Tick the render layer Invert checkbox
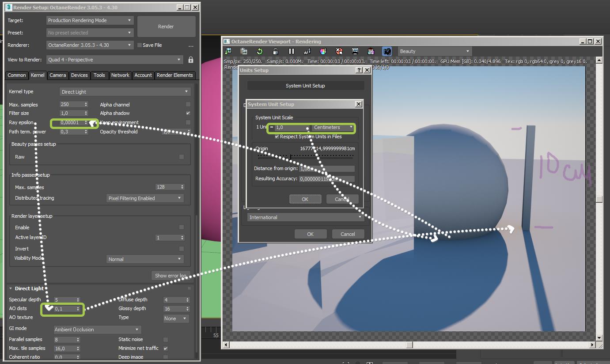Screen dimensions: 610x364 click(x=182, y=249)
